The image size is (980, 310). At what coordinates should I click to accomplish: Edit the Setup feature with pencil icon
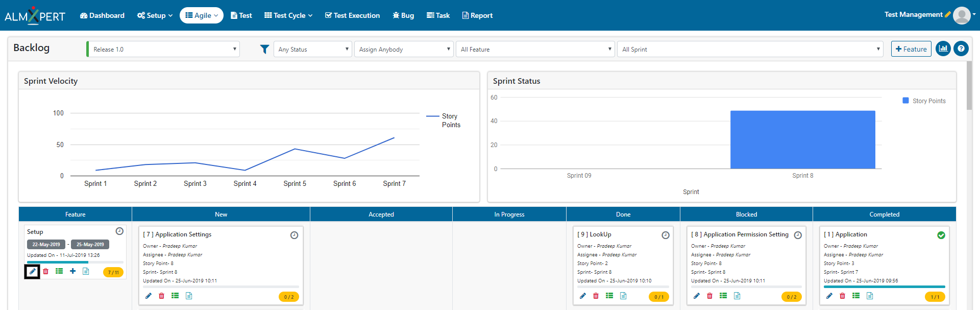pyautogui.click(x=32, y=272)
